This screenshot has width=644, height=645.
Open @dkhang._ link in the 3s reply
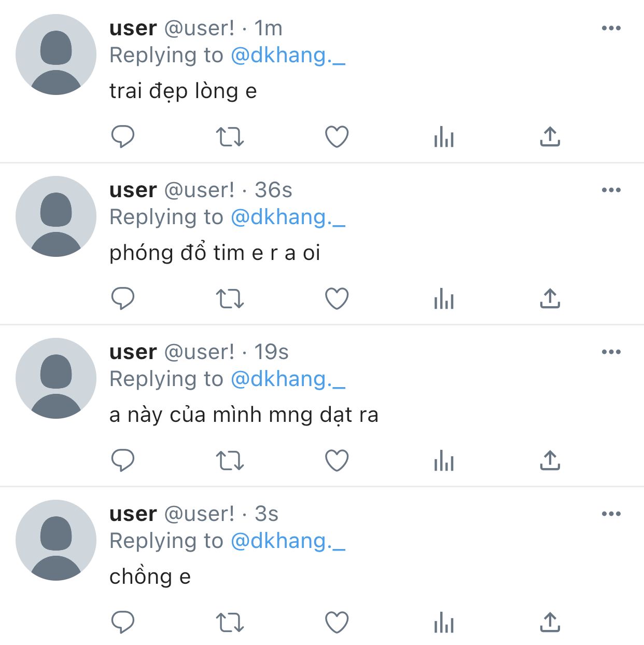point(288,541)
